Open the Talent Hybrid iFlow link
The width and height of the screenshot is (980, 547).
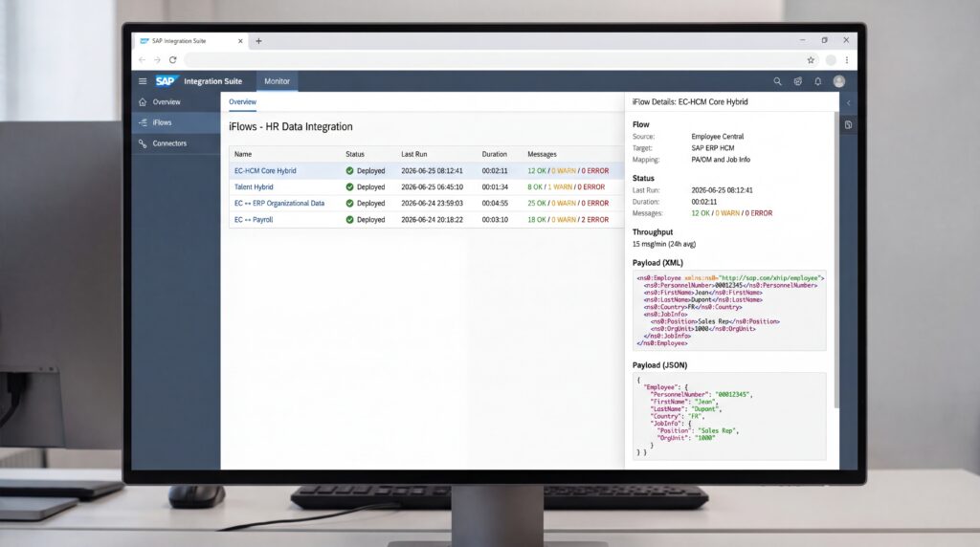[254, 186]
